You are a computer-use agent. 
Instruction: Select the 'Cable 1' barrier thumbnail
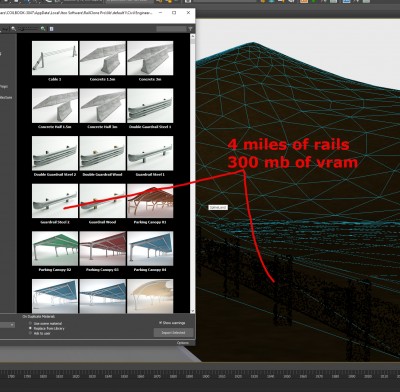[x=55, y=58]
